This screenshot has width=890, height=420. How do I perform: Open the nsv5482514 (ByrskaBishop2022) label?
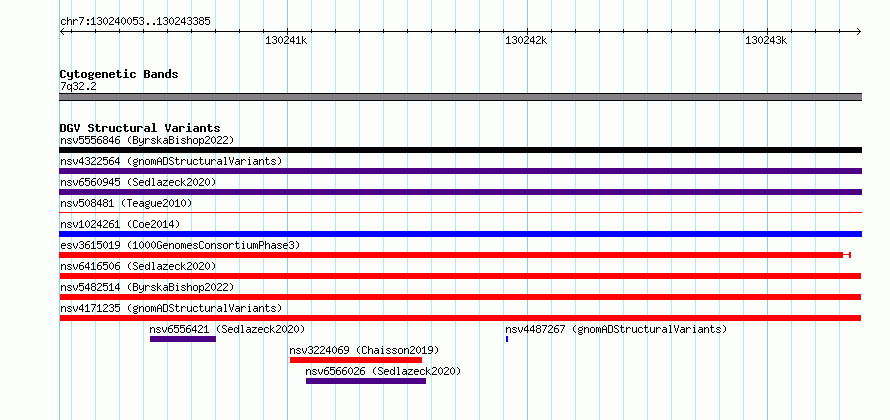[x=147, y=287]
